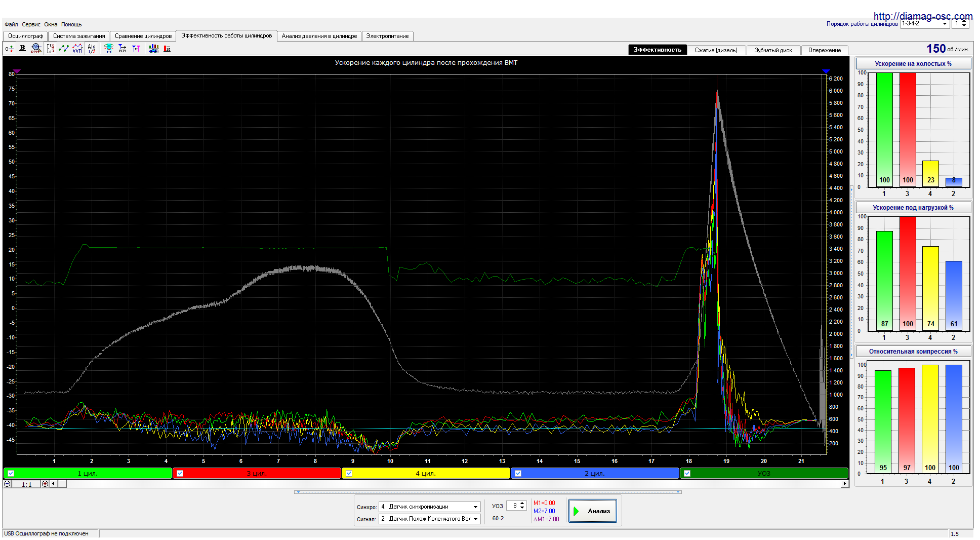Switch to Анализ давления в цилиндре tab
The width and height of the screenshot is (980, 540).
[319, 36]
